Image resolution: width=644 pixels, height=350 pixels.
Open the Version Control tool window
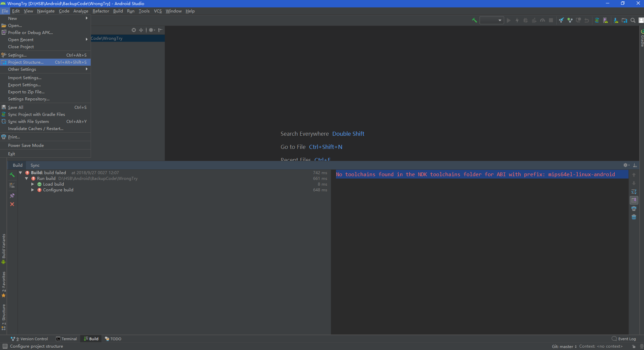click(x=29, y=339)
